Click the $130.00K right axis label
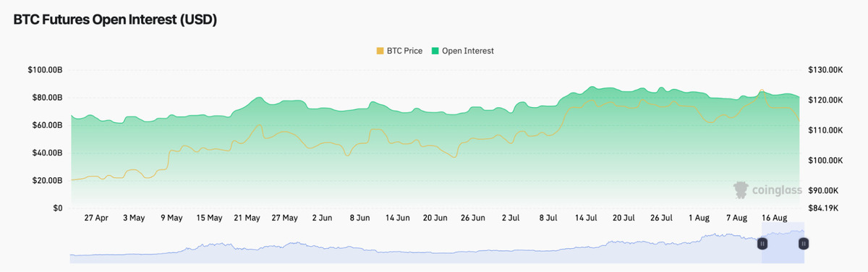Screen dimensions: 868x272 click(x=826, y=70)
